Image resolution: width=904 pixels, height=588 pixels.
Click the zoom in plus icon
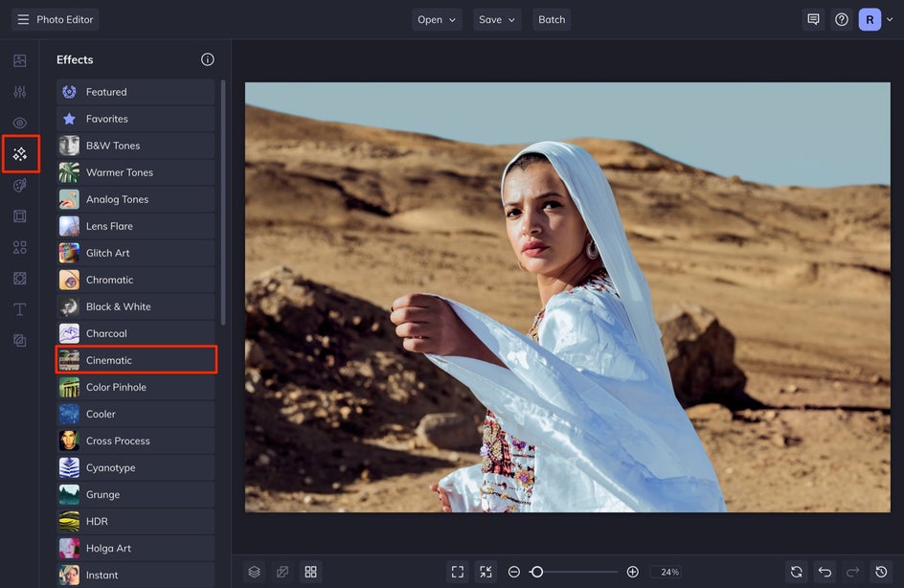(632, 572)
